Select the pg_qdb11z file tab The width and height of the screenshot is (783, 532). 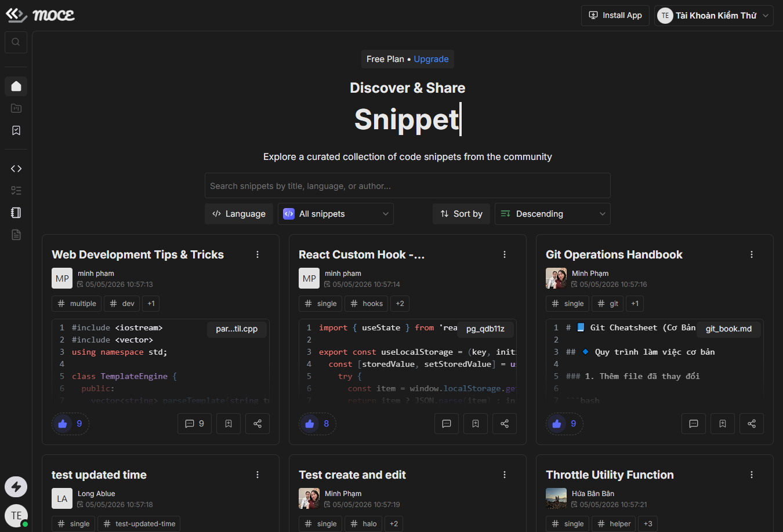click(485, 329)
